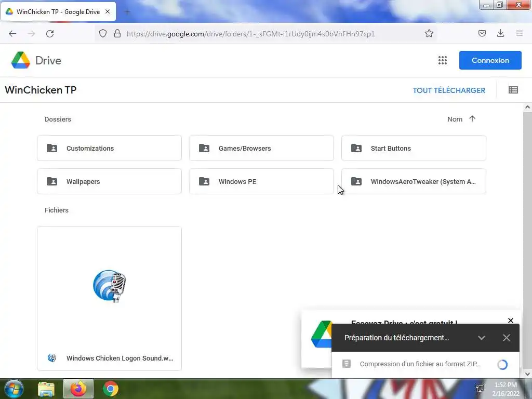Click the Windows PE folder name

click(x=237, y=181)
